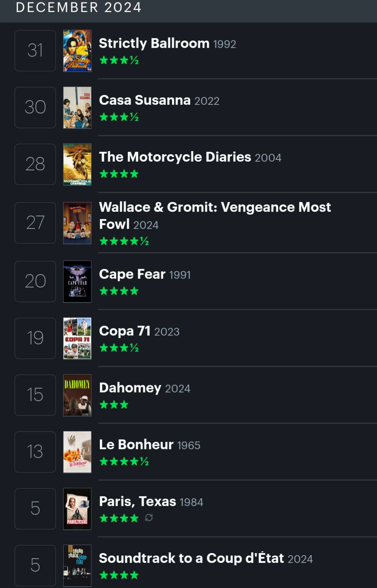
Task: Select The Motorcycle Diaries poster
Action: tap(77, 164)
